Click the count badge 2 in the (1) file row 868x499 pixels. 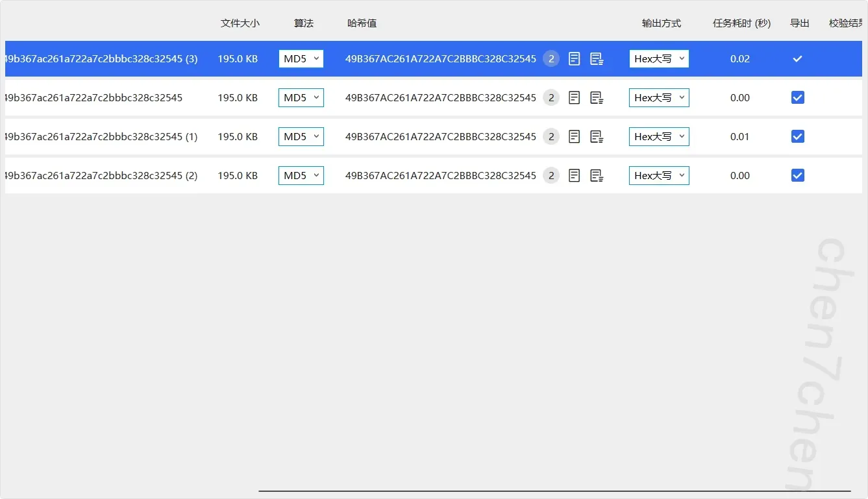[x=551, y=137]
